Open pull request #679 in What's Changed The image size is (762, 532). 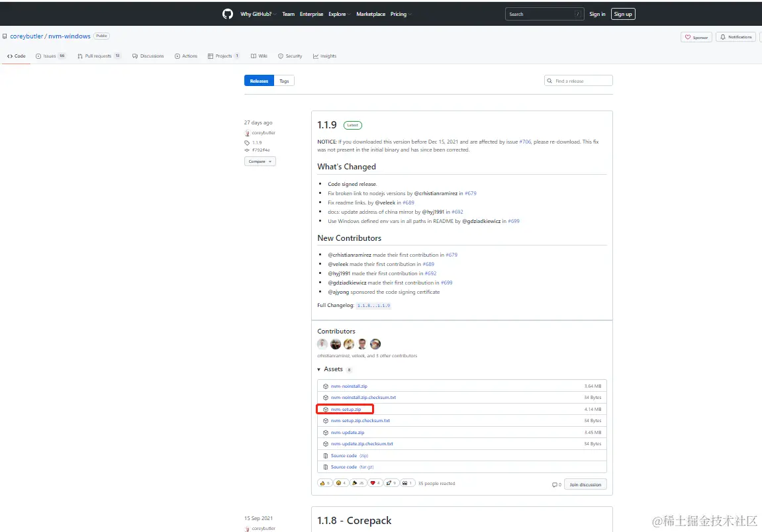click(x=471, y=193)
